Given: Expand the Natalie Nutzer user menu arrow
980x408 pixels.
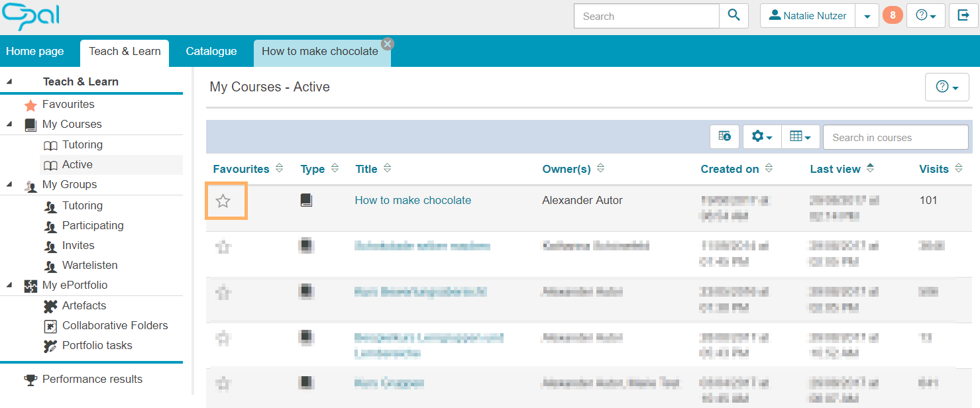Looking at the screenshot, I should coord(867,16).
